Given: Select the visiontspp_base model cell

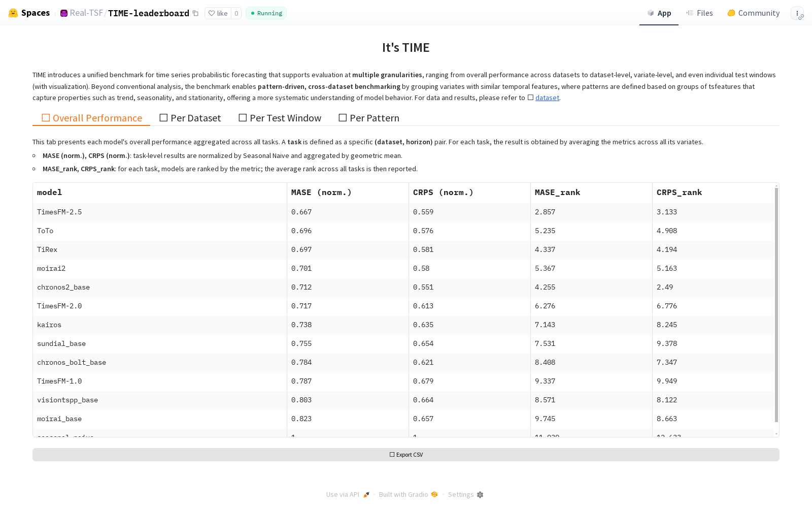Looking at the screenshot, I should tap(160, 400).
